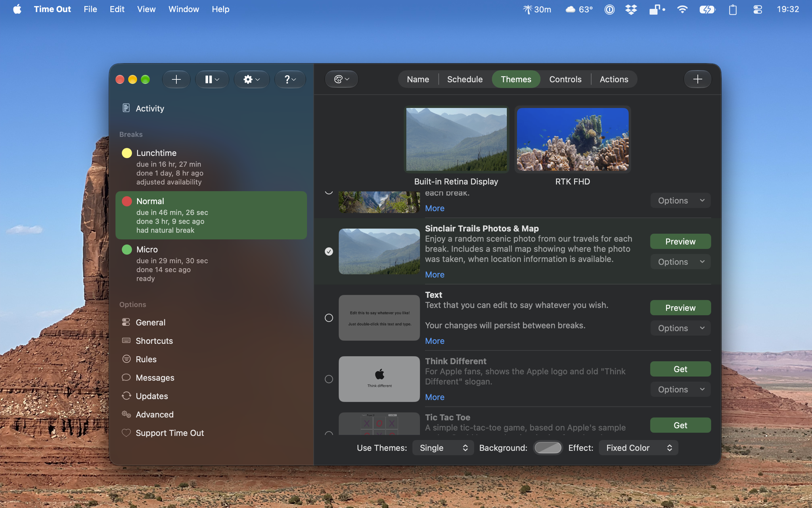This screenshot has height=508, width=812.
Task: Get the Tic Tac Toe theme
Action: (x=680, y=425)
